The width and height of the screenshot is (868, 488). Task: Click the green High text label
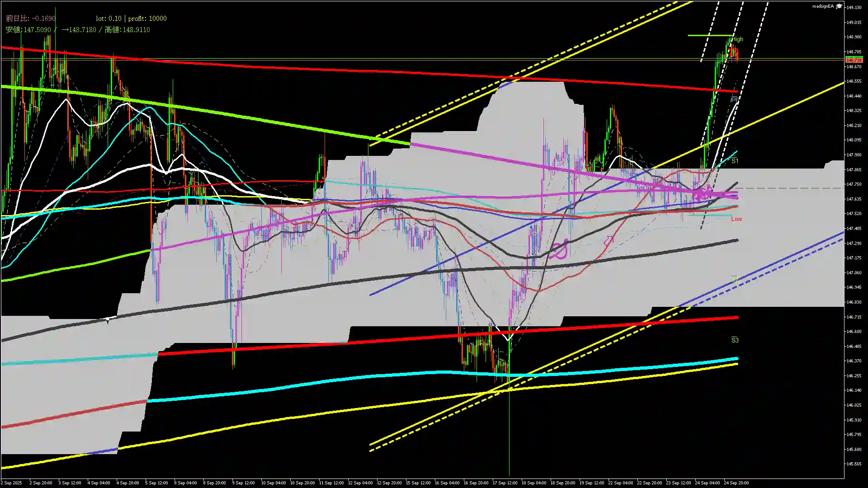737,39
